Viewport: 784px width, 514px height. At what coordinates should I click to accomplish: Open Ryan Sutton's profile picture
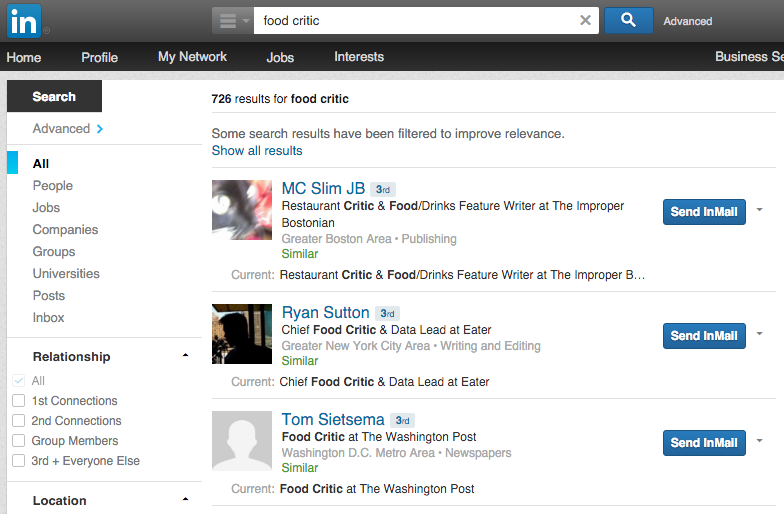242,334
